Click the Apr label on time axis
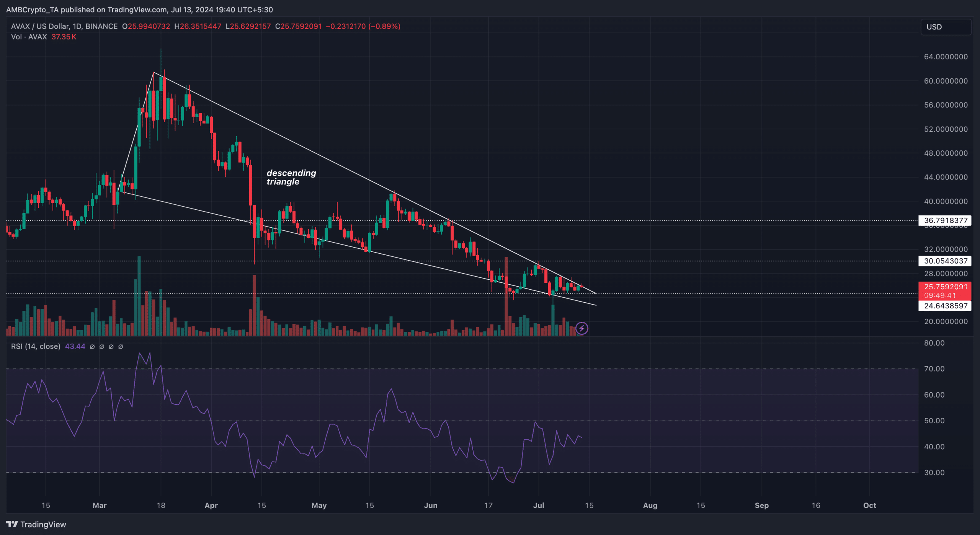 coord(211,506)
